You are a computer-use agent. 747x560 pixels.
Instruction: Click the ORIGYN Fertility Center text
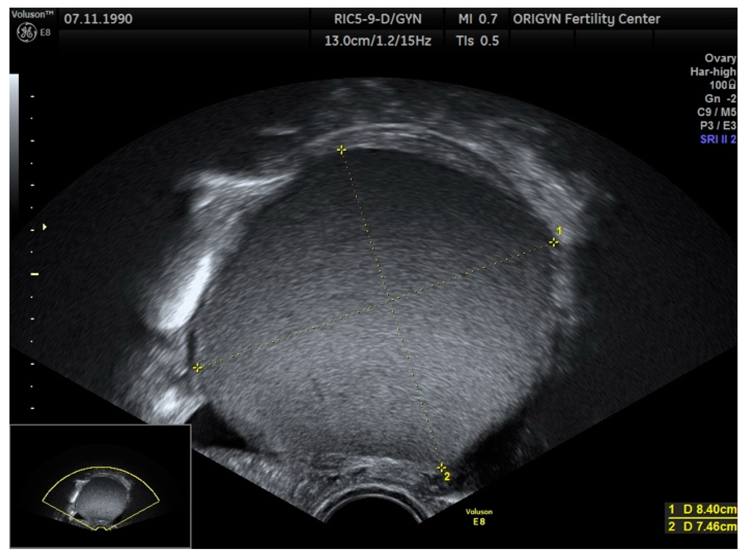[x=586, y=19]
